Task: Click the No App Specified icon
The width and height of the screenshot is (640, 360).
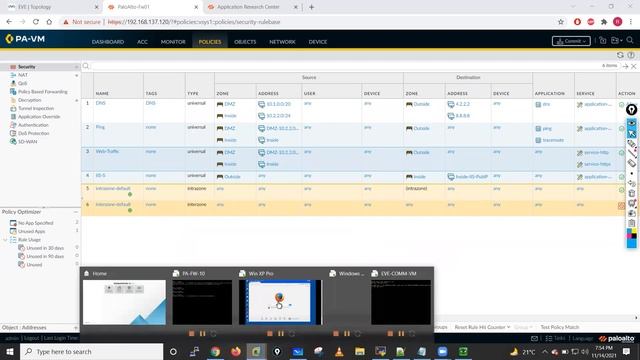Action: point(13,223)
